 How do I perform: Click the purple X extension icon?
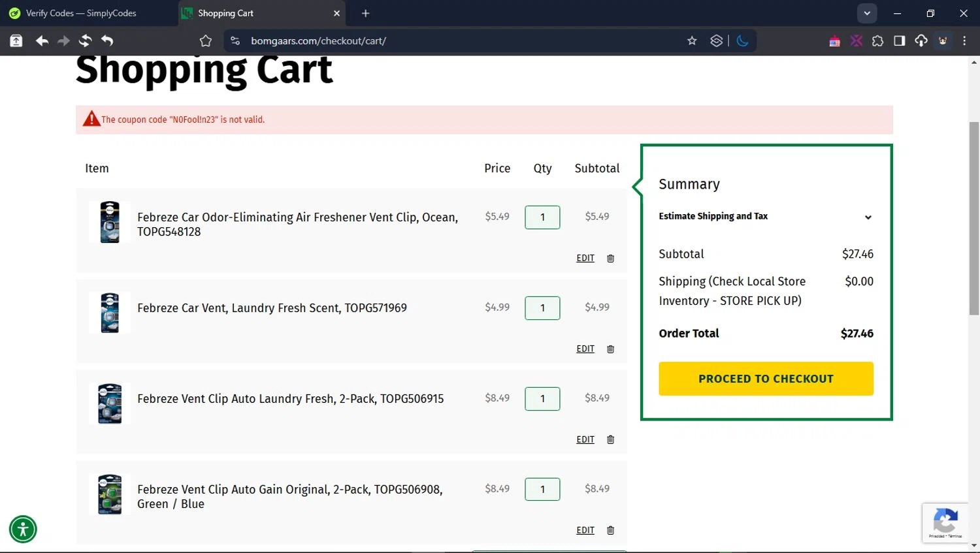(856, 40)
